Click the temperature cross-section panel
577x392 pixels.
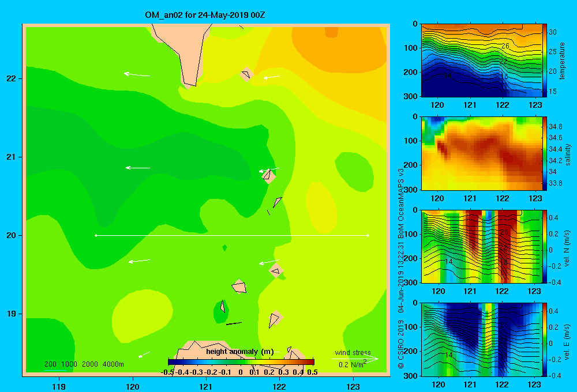point(481,61)
